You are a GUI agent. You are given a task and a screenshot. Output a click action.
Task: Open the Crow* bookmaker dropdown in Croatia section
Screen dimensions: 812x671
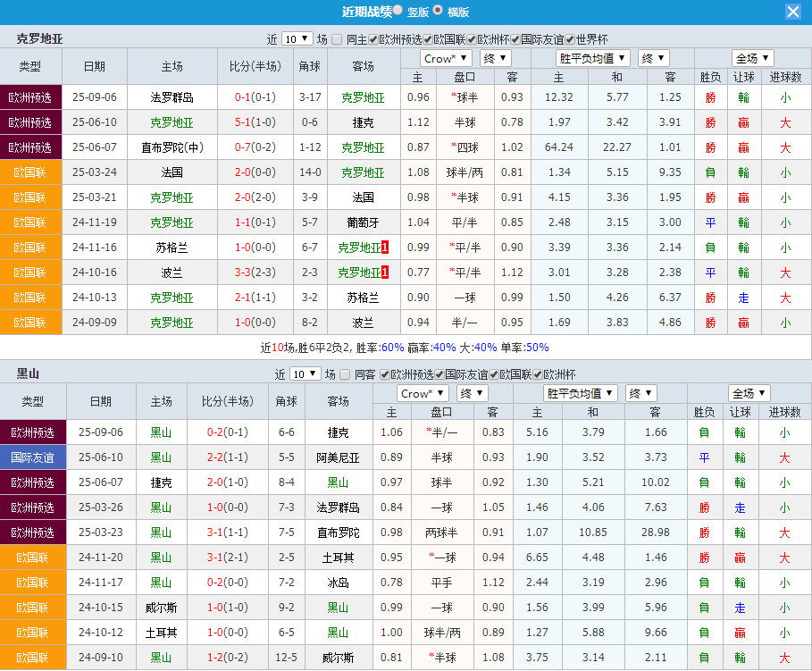pos(445,57)
